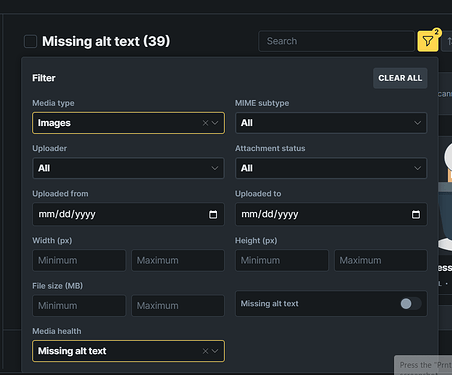This screenshot has height=375, width=452.
Task: Open the Attachment status dropdown
Action: point(331,168)
